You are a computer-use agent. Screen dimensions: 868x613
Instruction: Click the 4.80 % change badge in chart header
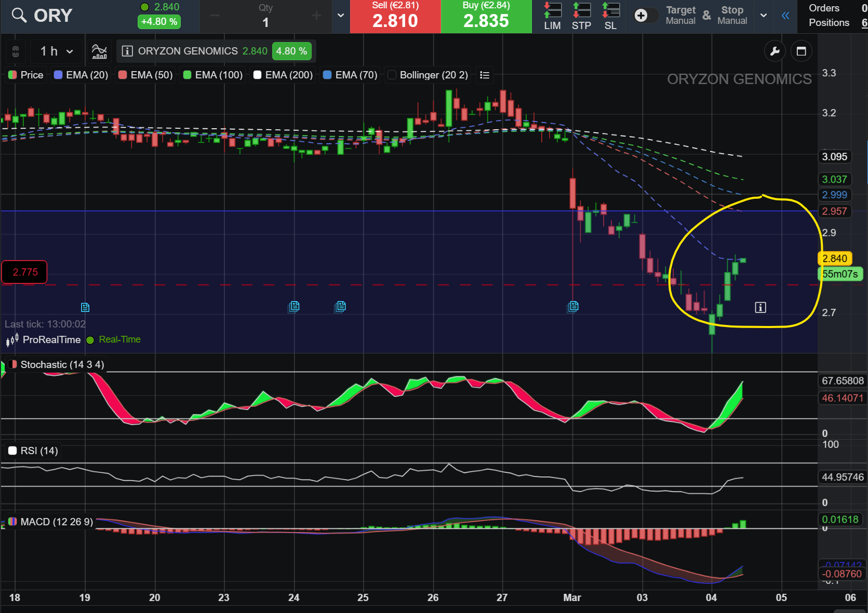pos(291,51)
